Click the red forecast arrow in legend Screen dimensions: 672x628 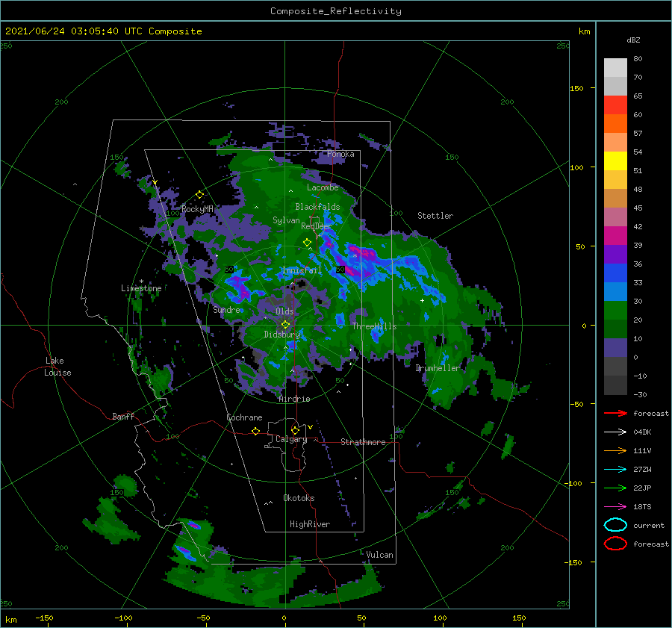pyautogui.click(x=615, y=413)
